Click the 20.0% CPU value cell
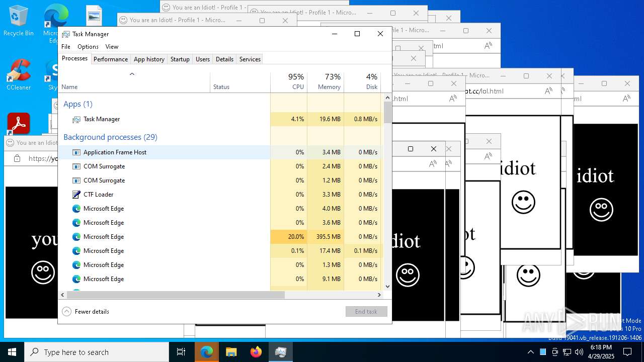 [289, 237]
